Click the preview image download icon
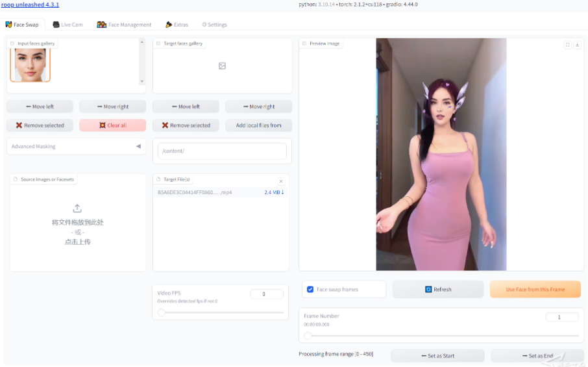 click(x=577, y=45)
